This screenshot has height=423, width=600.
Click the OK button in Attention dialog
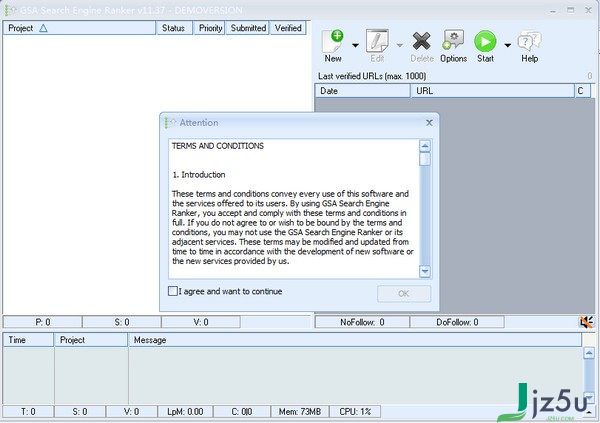click(x=404, y=294)
